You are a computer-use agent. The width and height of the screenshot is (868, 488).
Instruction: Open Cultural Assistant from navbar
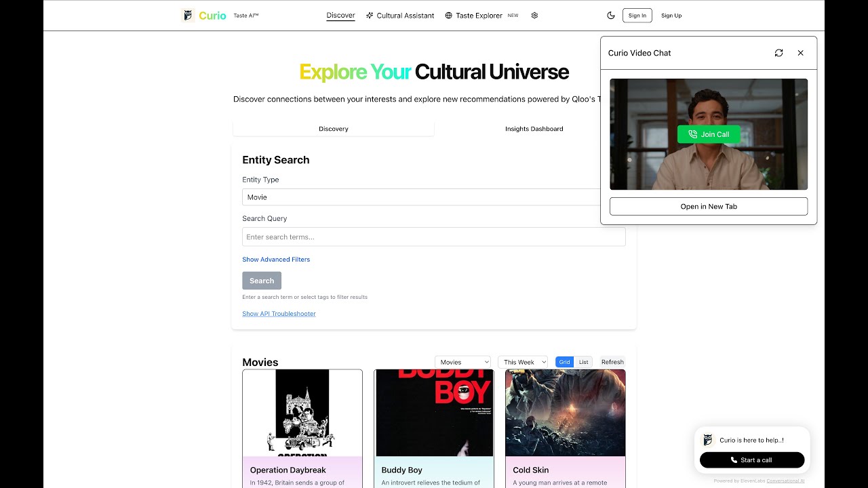400,16
